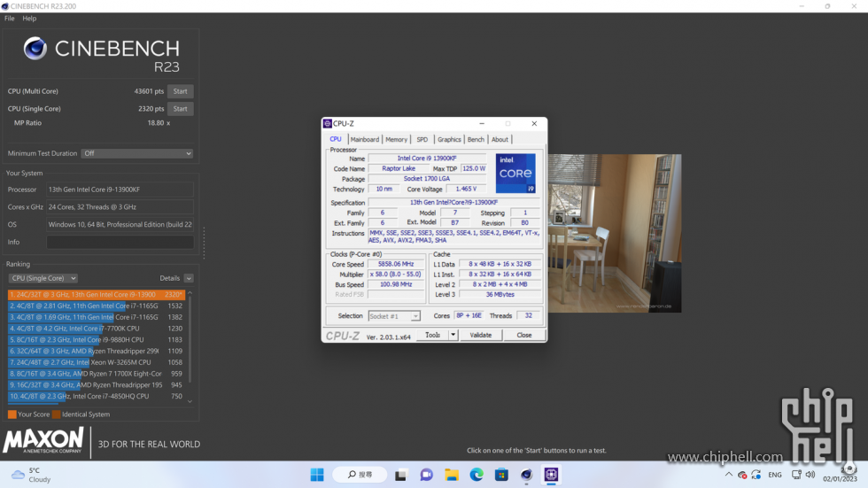868x488 pixels.
Task: Switch to SPD tab in CPU-Z
Action: pos(422,139)
